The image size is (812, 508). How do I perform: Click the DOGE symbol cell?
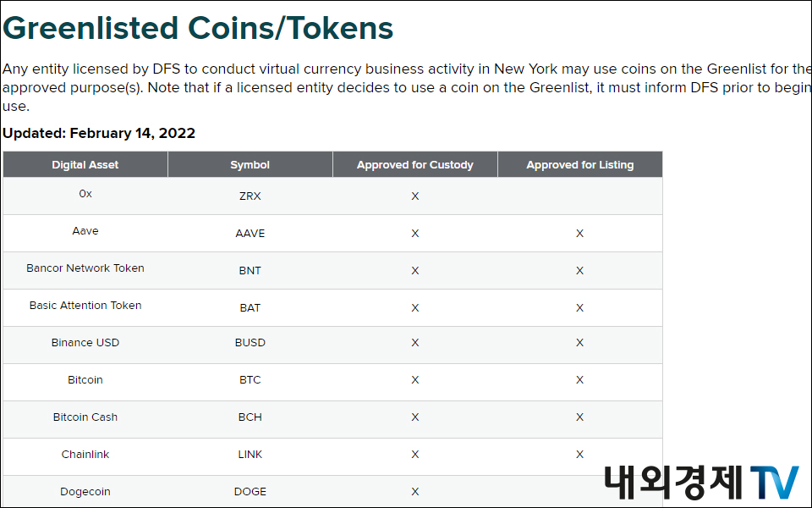tap(250, 492)
